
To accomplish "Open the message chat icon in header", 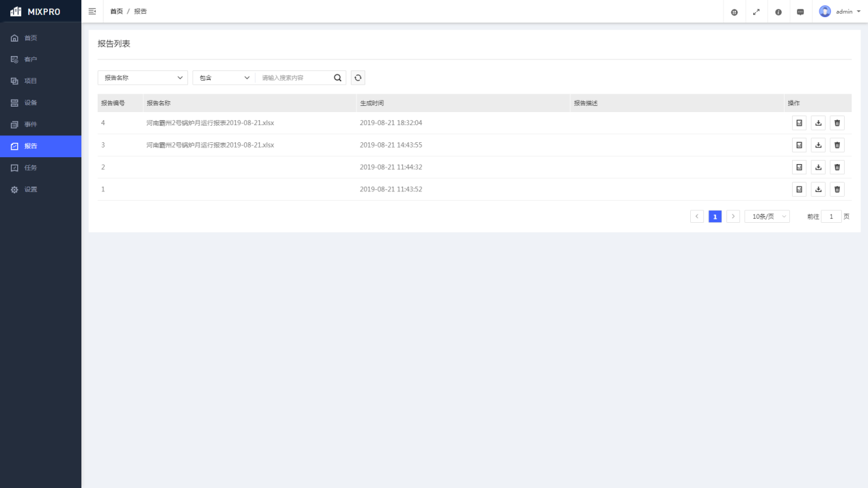I will coord(800,12).
